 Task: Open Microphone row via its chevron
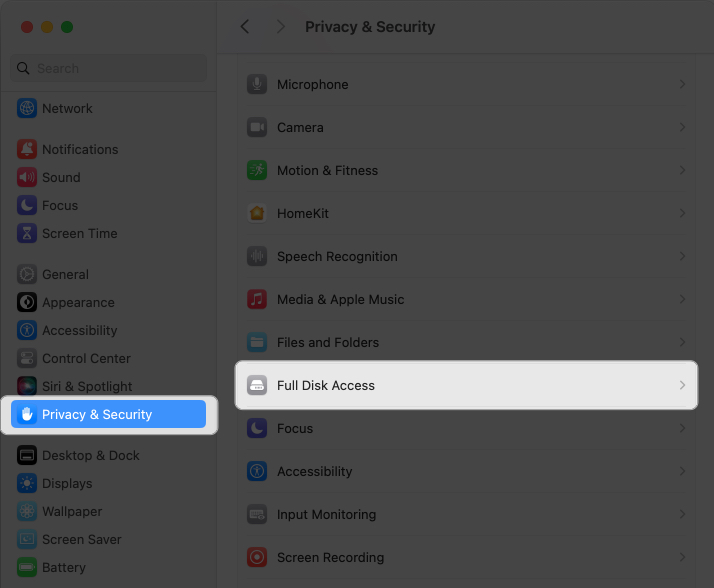coord(682,84)
